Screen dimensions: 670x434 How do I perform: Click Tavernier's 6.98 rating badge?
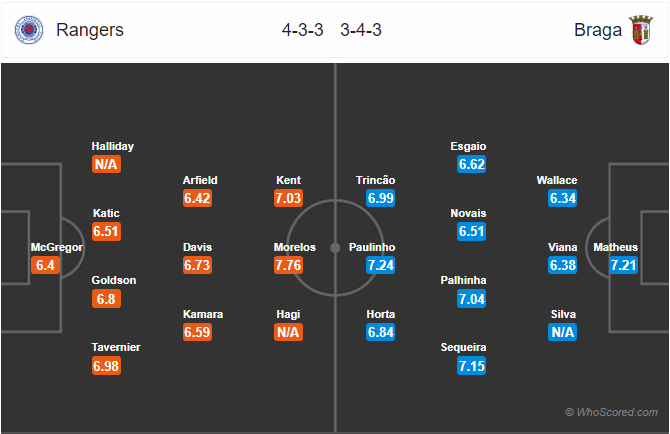pos(106,366)
